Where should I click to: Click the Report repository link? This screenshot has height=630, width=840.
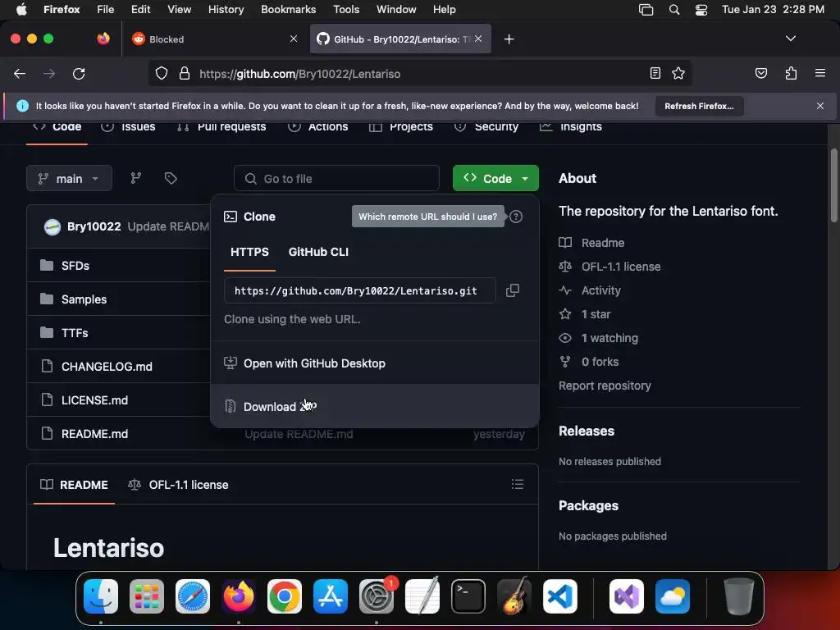[x=605, y=386]
